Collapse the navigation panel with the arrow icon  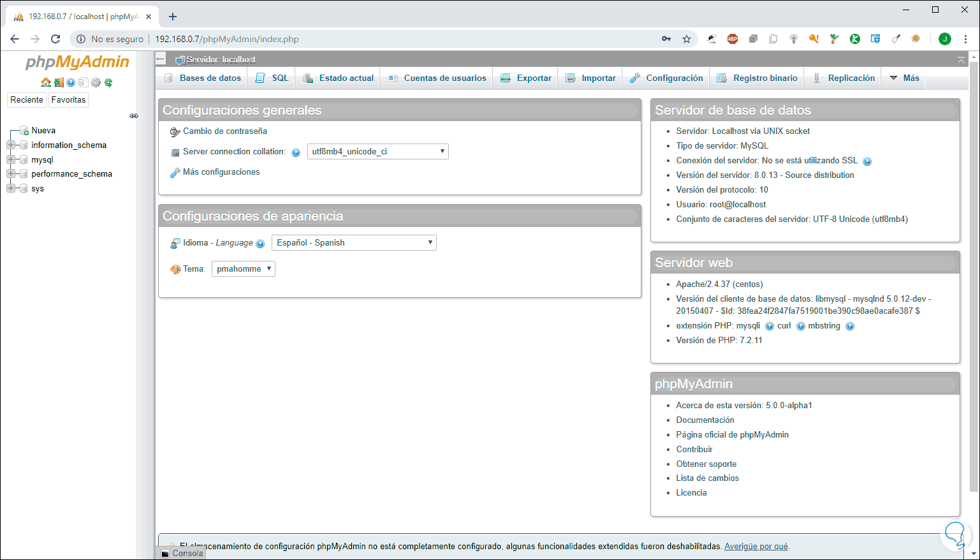pos(161,59)
